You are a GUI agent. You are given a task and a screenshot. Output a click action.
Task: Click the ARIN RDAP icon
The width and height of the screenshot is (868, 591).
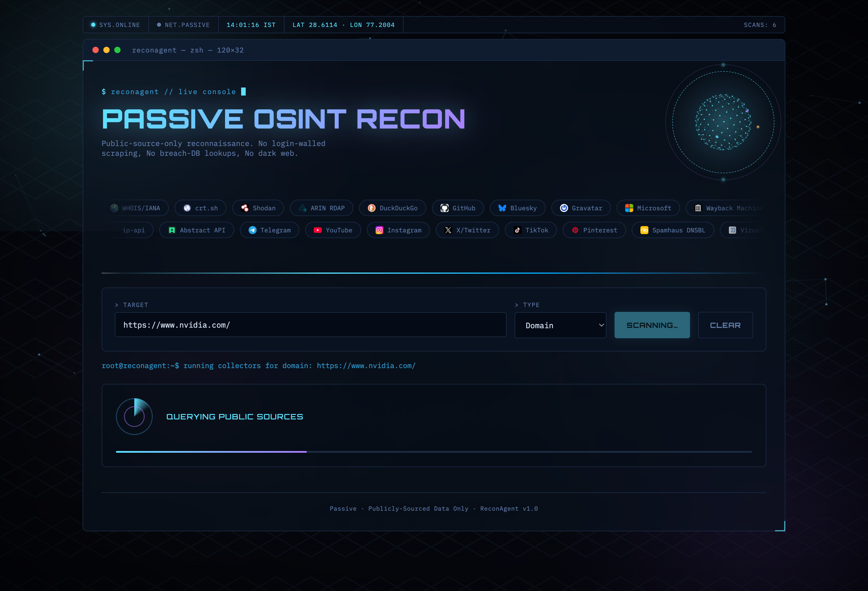pyautogui.click(x=303, y=208)
